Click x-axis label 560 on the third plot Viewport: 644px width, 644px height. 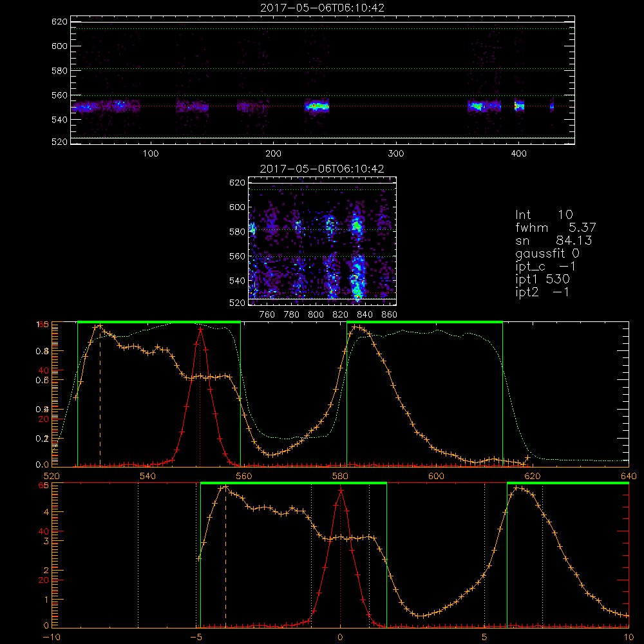coord(244,476)
